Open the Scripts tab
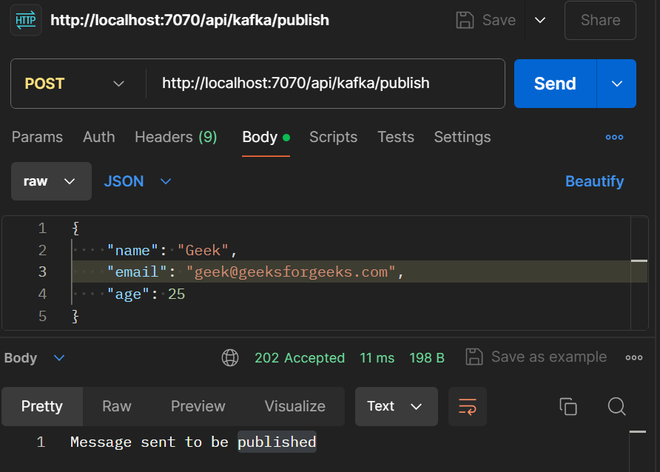 (x=333, y=137)
